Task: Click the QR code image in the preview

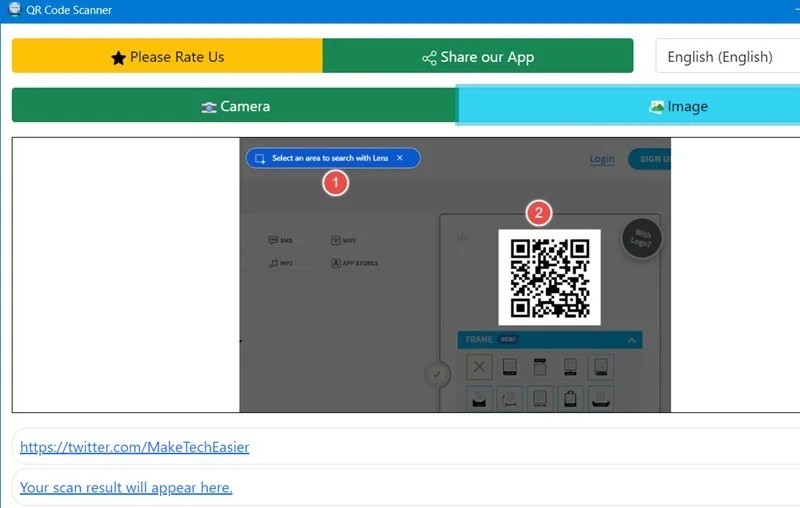Action: 550,277
